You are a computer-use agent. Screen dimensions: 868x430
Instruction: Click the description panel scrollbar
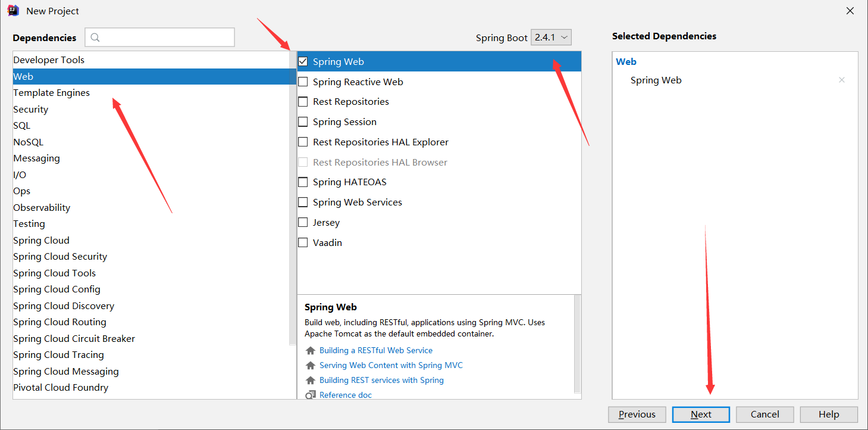577,344
